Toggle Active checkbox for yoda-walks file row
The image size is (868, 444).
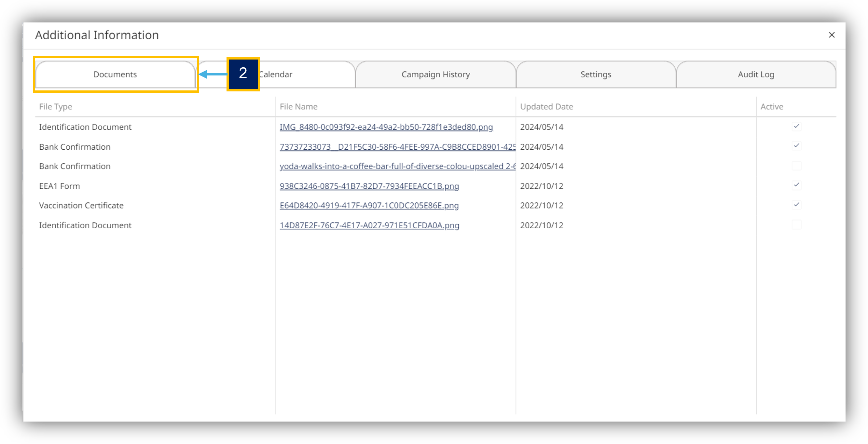pos(796,166)
